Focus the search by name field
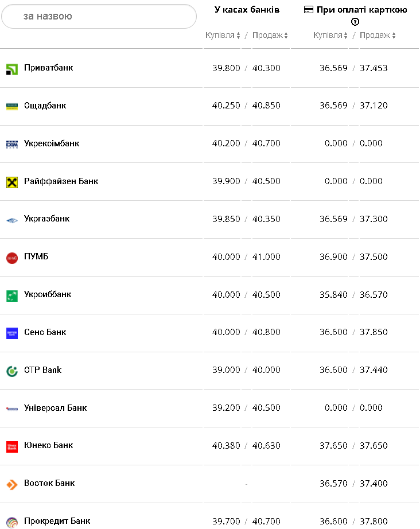The height and width of the screenshot is (529, 420). tap(99, 17)
